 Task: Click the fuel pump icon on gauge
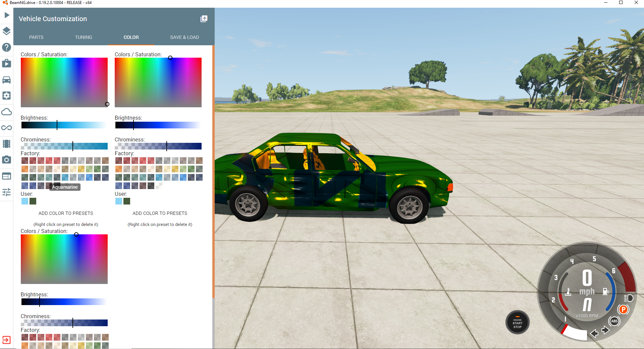coord(606,291)
